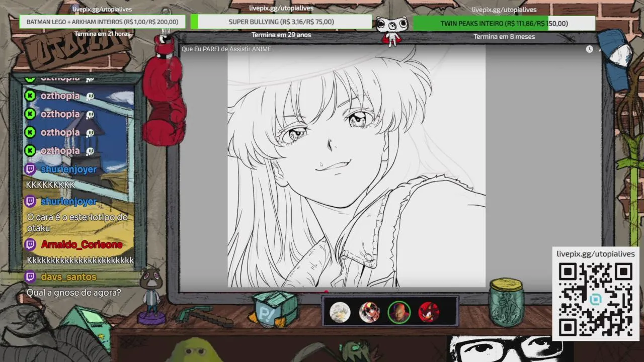This screenshot has width=644, height=362.
Task: Click the 'KKKKKKKKK' chat message
Action: (50, 185)
